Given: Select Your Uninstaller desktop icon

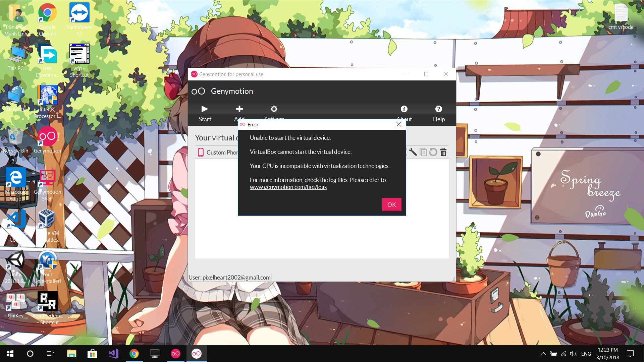Looking at the screenshot, I should click(x=47, y=267).
